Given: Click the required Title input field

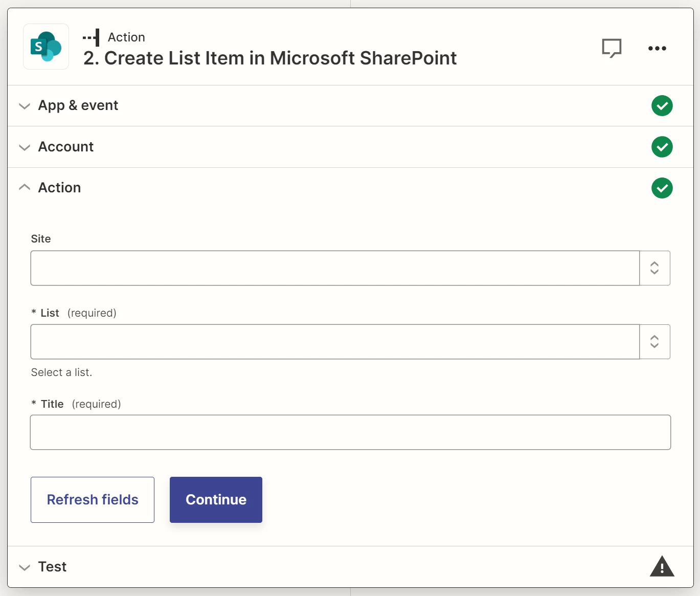Looking at the screenshot, I should (x=351, y=432).
